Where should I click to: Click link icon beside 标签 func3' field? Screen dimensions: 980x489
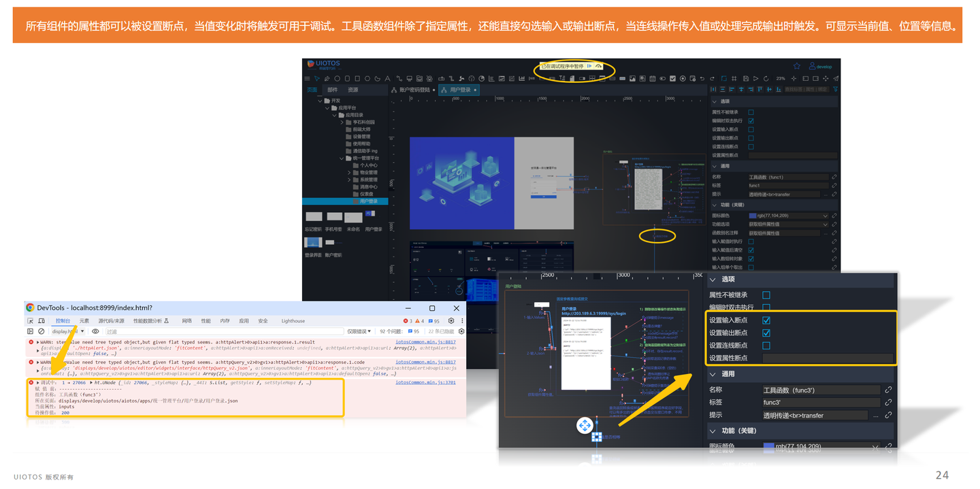(888, 402)
